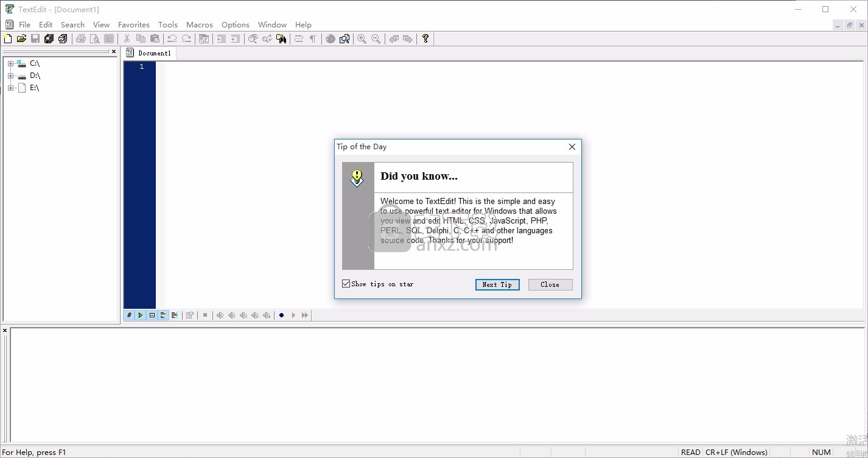
Task: Expand the E:\ drive node
Action: click(10, 88)
